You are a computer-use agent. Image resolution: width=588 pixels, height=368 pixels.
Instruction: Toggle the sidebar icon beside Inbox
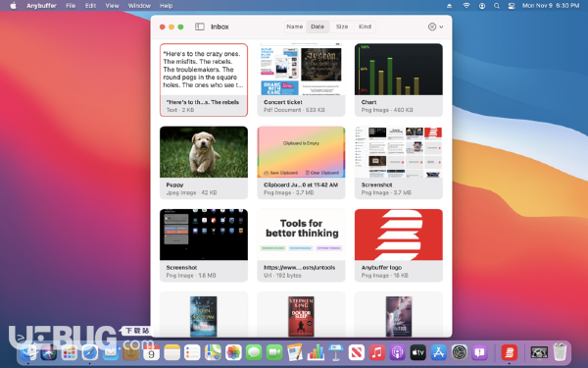pos(200,26)
